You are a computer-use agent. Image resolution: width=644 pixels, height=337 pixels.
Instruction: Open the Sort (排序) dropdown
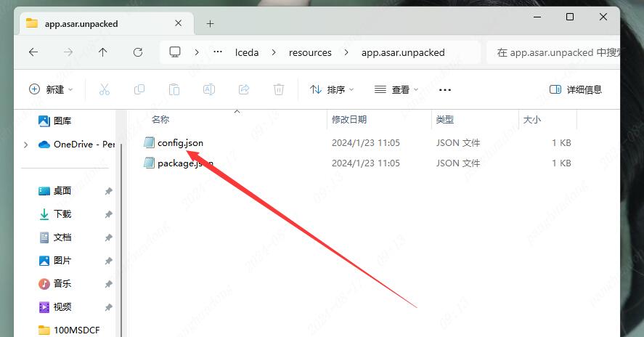pyautogui.click(x=332, y=89)
